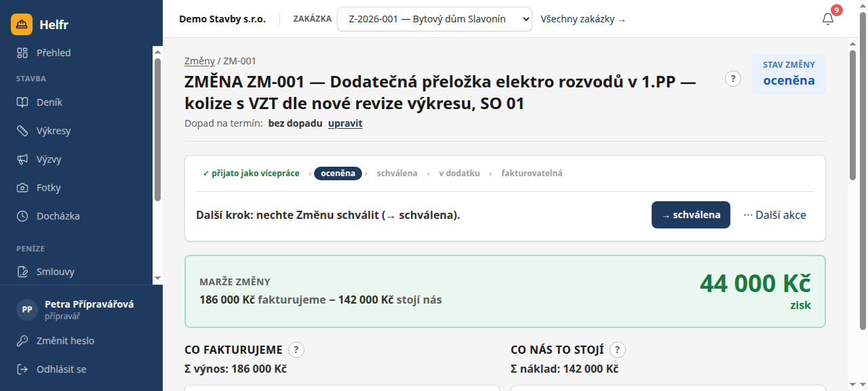Follow the Všechny zakázky link
The height and width of the screenshot is (391, 868).
583,19
